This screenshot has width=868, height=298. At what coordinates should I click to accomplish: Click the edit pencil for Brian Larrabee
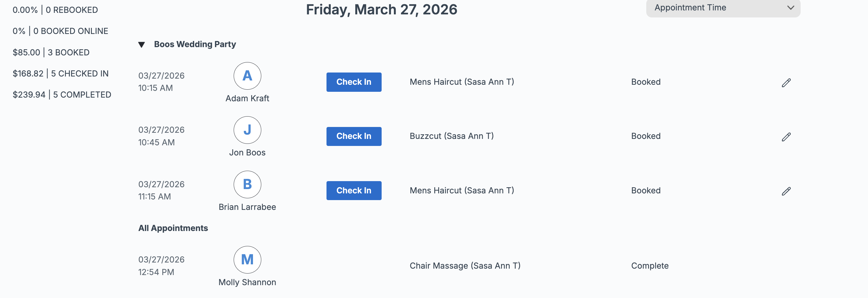click(786, 191)
